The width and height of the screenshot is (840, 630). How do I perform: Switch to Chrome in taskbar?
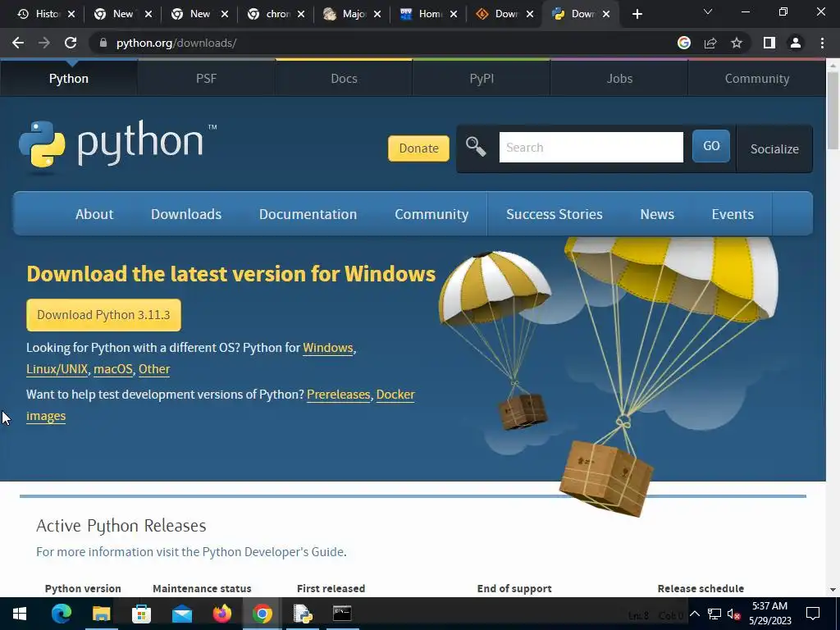(262, 614)
